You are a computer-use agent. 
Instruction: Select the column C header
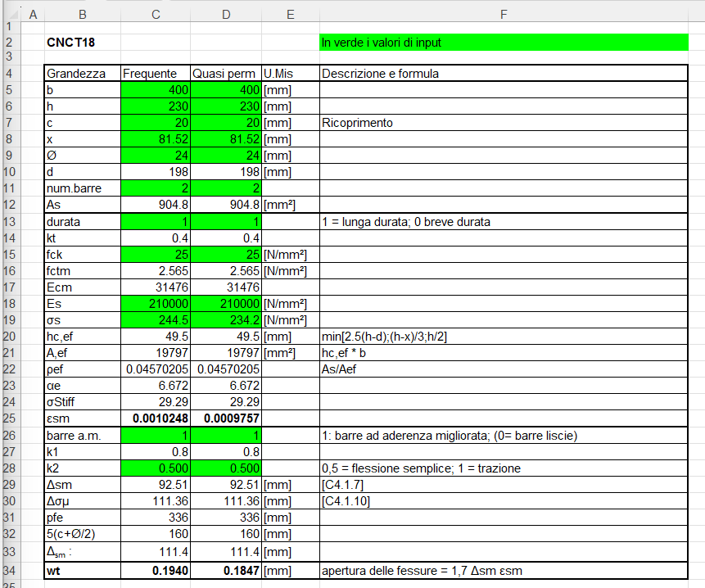click(156, 14)
